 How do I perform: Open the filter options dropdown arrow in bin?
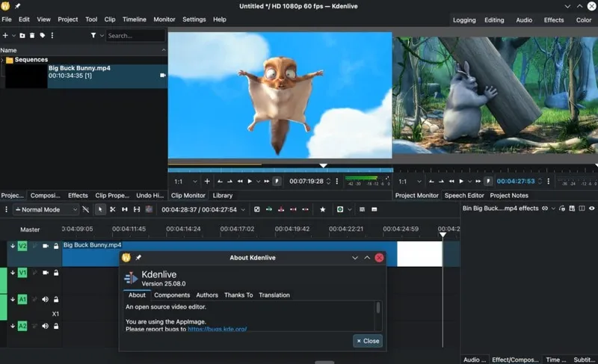102,35
